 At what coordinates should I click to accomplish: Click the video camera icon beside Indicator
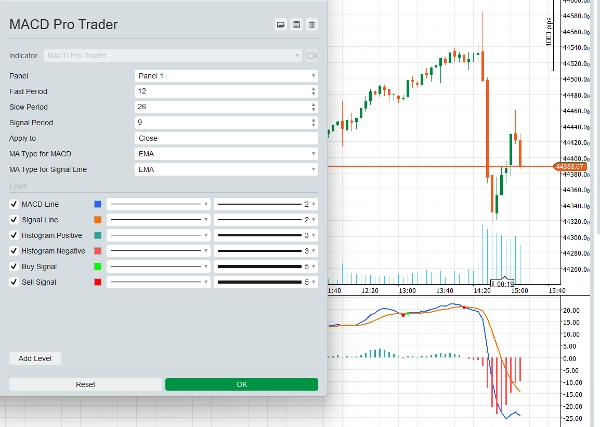point(312,56)
